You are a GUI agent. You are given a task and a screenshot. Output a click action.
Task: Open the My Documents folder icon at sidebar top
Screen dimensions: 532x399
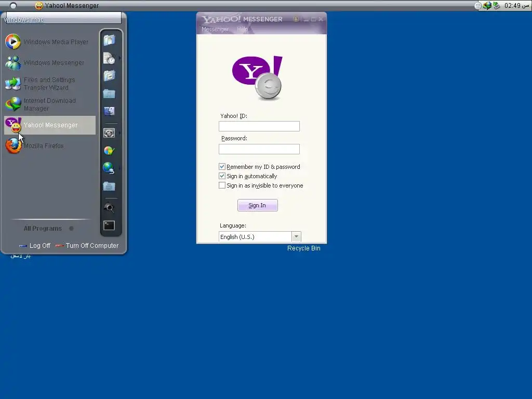click(109, 41)
